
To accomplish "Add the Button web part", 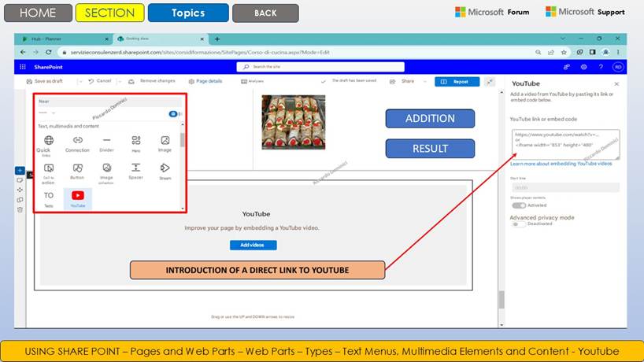I will [78, 168].
